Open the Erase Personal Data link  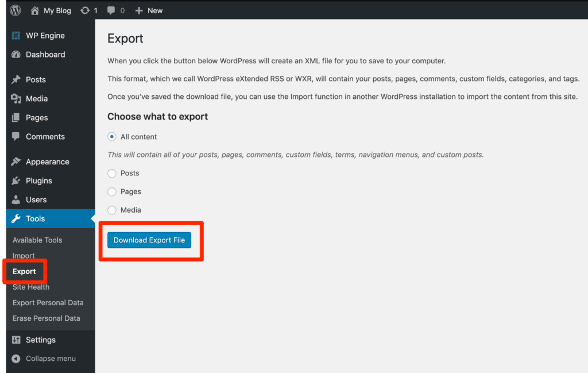[x=47, y=318]
